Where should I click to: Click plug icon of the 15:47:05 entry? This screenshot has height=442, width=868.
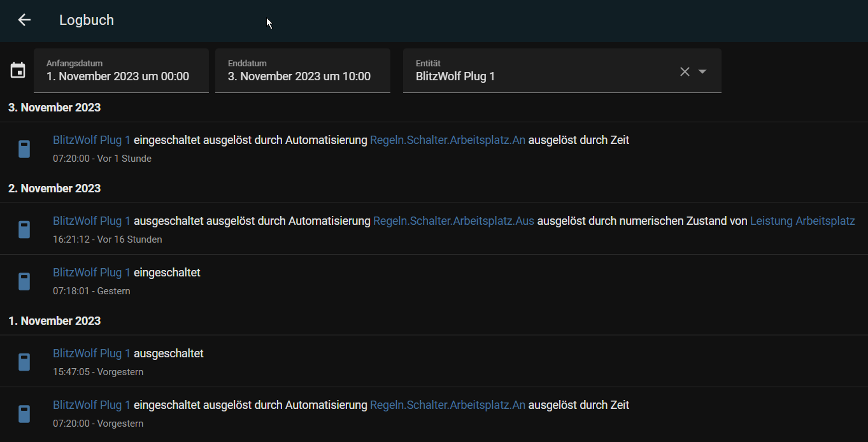click(24, 362)
